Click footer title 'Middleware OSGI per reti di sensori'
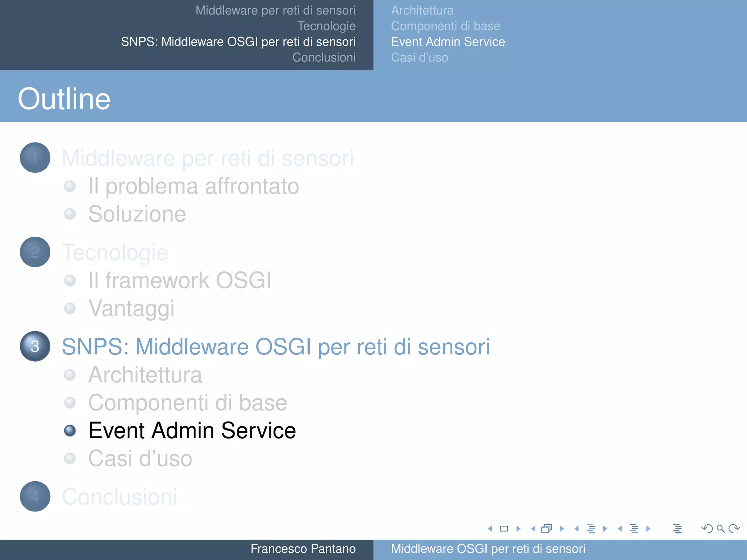Image resolution: width=747 pixels, height=560 pixels. click(x=488, y=549)
